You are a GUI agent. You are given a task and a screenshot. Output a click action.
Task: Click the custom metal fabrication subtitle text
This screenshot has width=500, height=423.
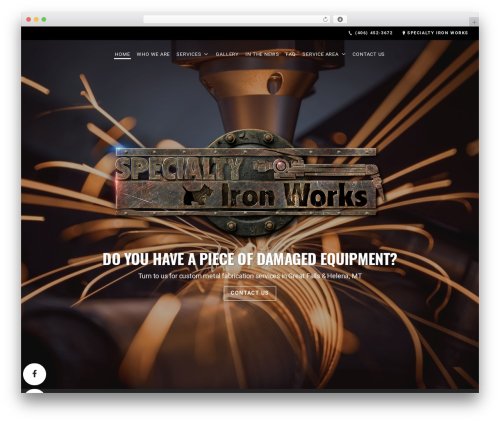250,276
